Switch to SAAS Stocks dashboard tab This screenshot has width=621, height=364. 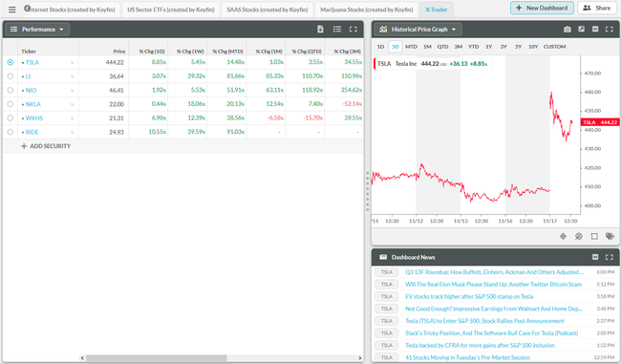268,10
